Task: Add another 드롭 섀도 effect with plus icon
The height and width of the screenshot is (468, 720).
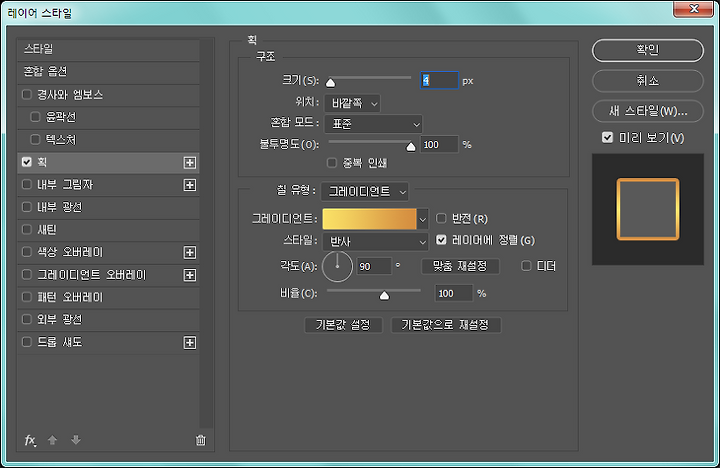Action: point(190,343)
